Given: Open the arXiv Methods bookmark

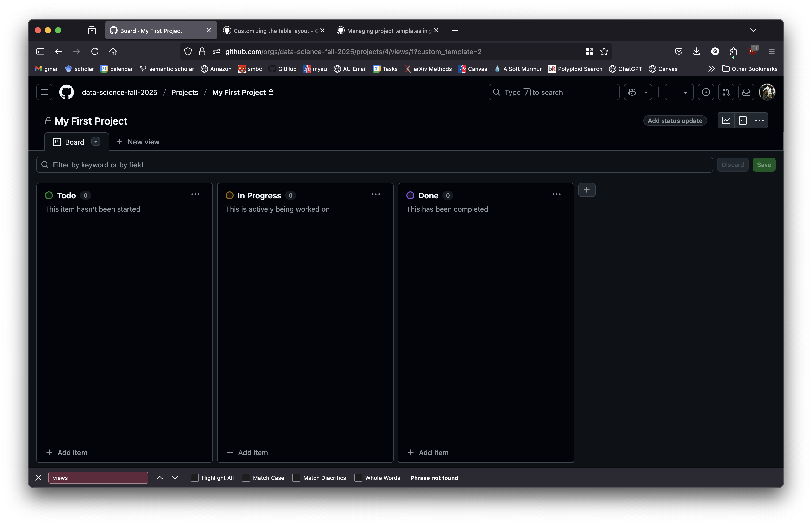Looking at the screenshot, I should pos(428,69).
